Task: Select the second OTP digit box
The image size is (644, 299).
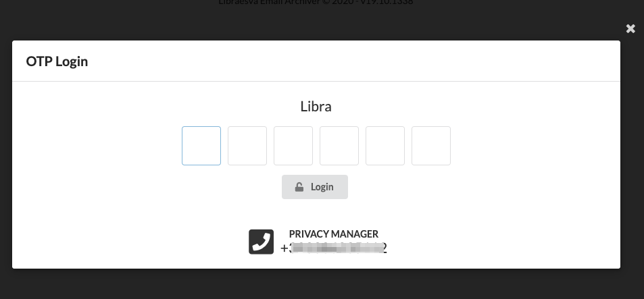Action: pos(247,146)
